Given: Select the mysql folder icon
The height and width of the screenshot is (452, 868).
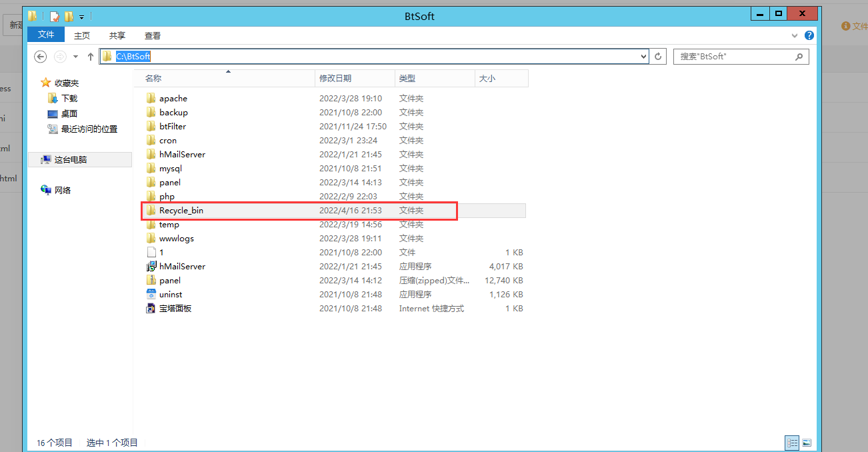Looking at the screenshot, I should [x=151, y=168].
